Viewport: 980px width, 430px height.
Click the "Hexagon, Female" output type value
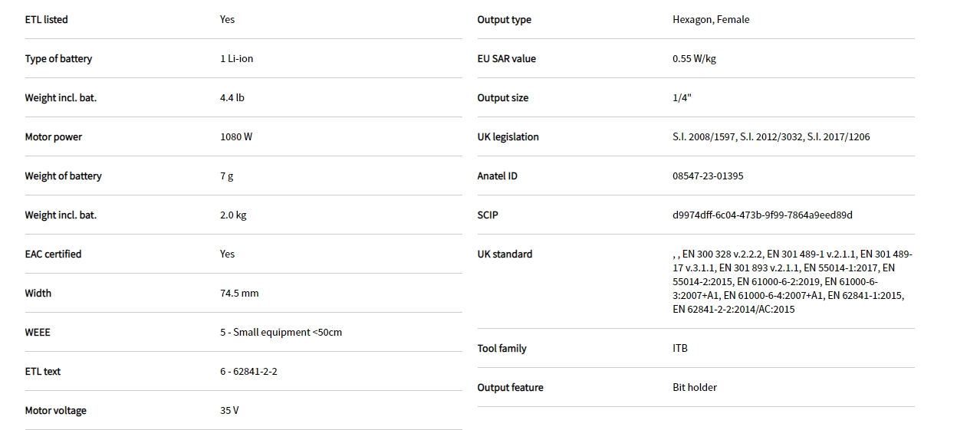[x=711, y=20]
